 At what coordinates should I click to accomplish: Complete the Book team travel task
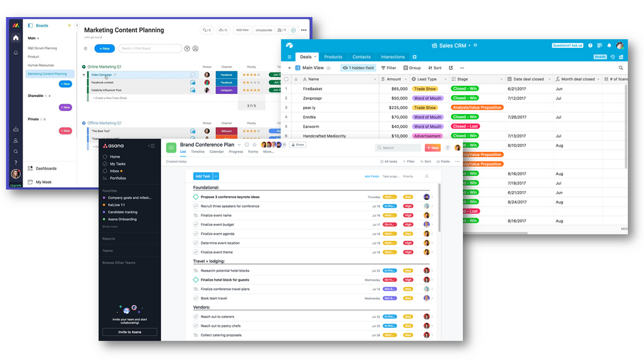coord(196,298)
